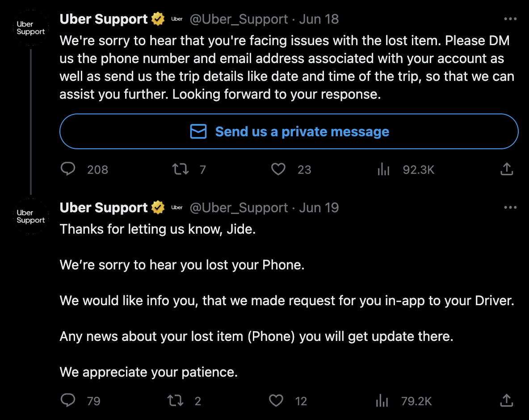The width and height of the screenshot is (529, 420).
Task: Retweet the Jun 18 Uber Support tweet
Action: pyautogui.click(x=181, y=169)
